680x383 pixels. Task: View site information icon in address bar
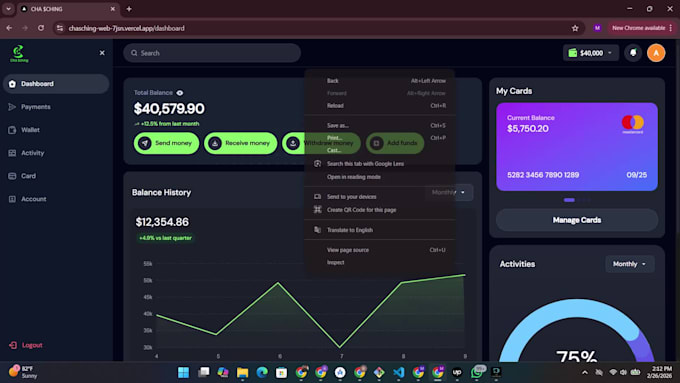click(60, 28)
